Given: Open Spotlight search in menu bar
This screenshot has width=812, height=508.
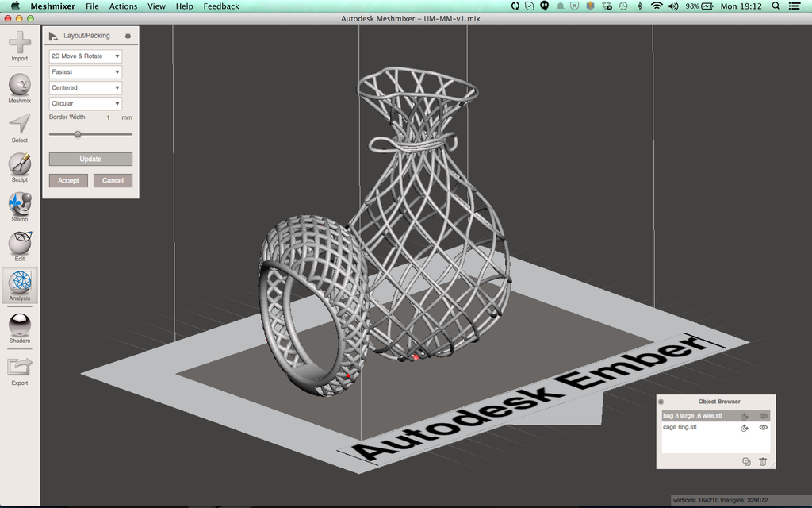Looking at the screenshot, I should pyautogui.click(x=776, y=6).
